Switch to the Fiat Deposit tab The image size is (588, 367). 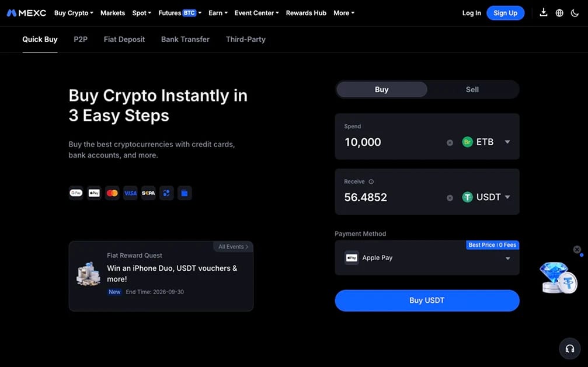(x=124, y=39)
